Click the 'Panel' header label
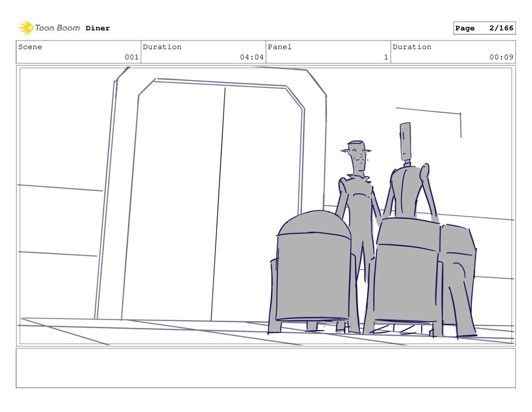This screenshot has height=412, width=532. click(x=280, y=47)
